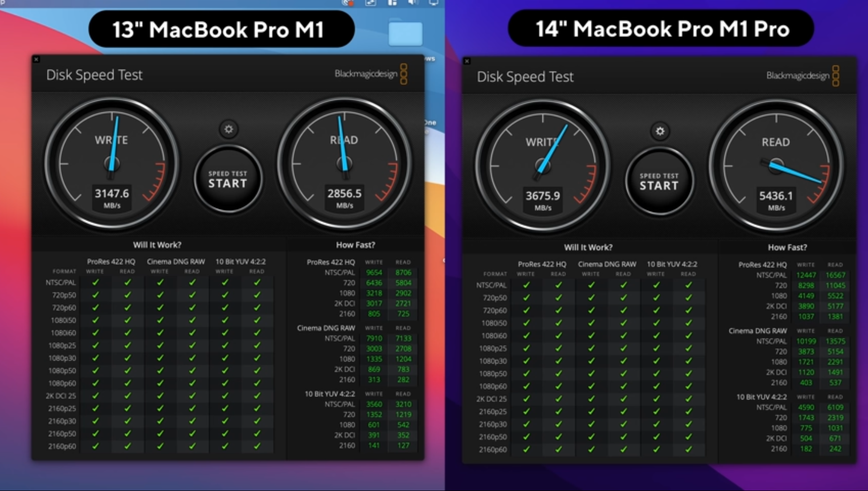Click the 3147.6 MB/s write readout
The height and width of the screenshot is (491, 868).
click(112, 198)
